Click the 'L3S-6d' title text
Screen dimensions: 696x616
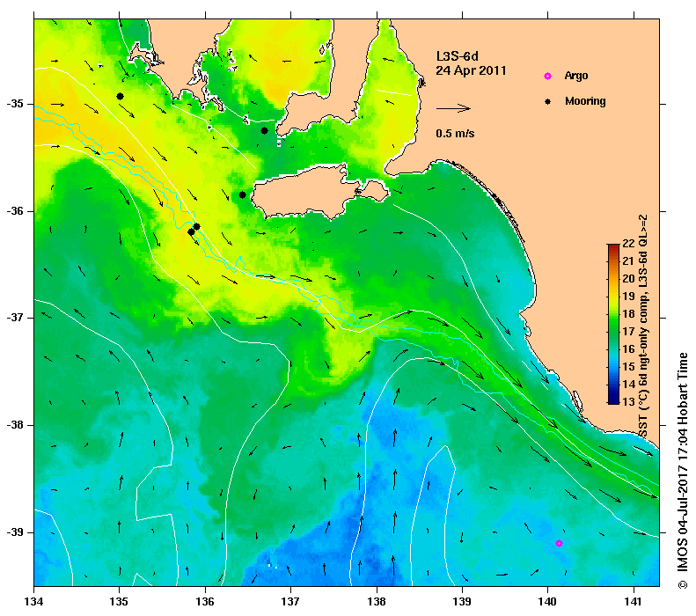(458, 56)
